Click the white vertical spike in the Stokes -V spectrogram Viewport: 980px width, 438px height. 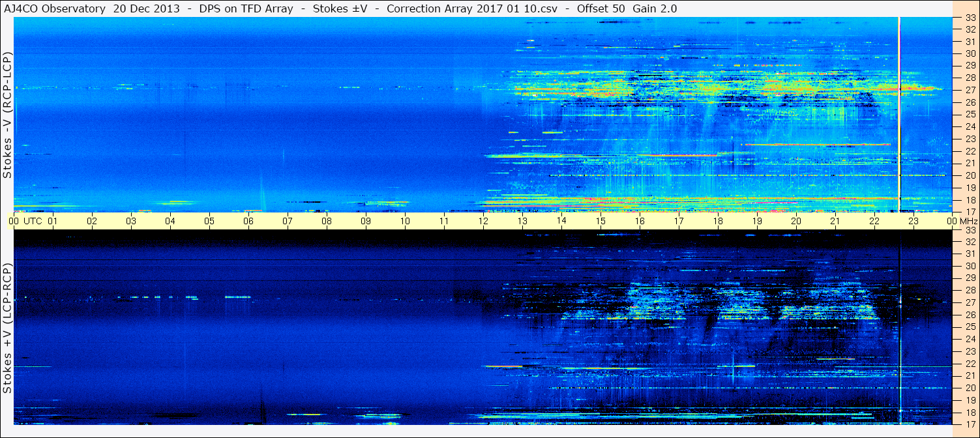tap(899, 114)
